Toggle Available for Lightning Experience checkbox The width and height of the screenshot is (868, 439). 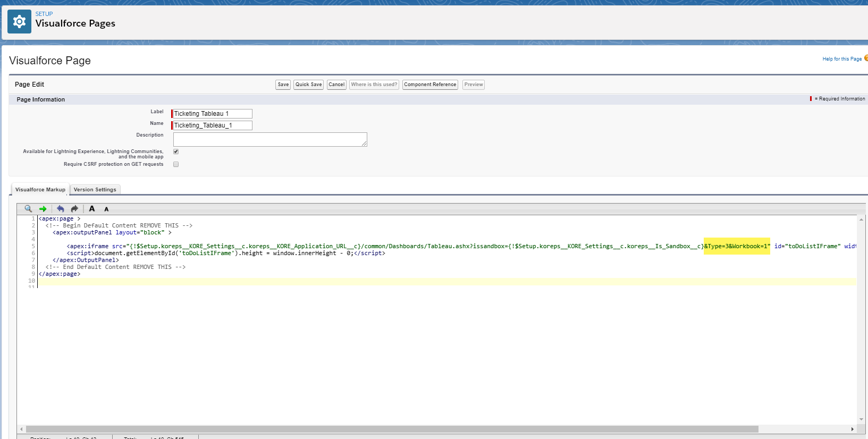pos(176,151)
